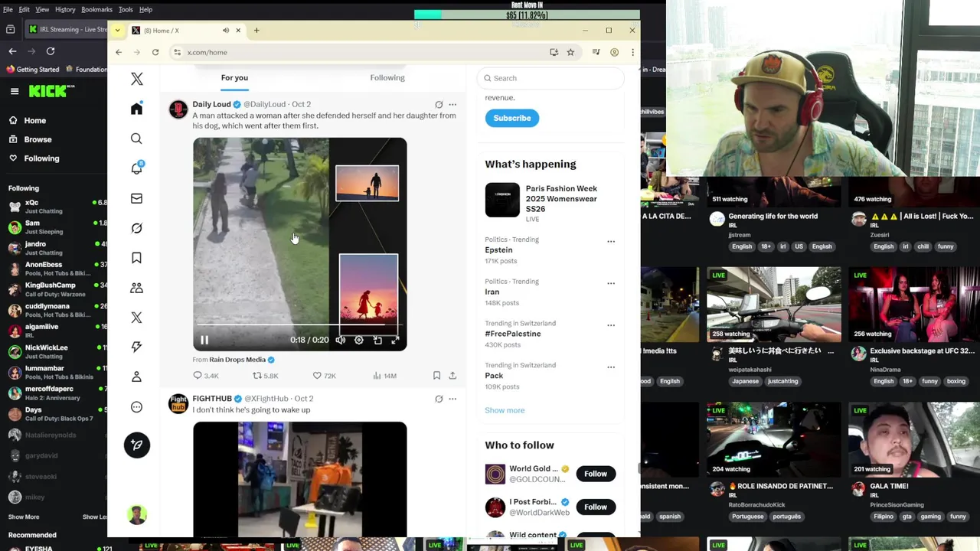Open the account avatar below the sidebar
The height and width of the screenshot is (551, 980).
[x=137, y=515]
